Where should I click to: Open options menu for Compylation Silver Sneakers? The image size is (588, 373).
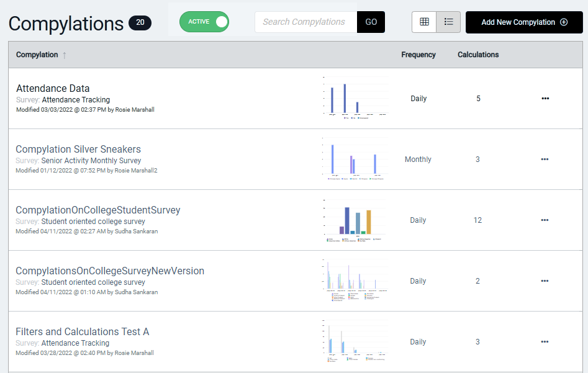[545, 160]
